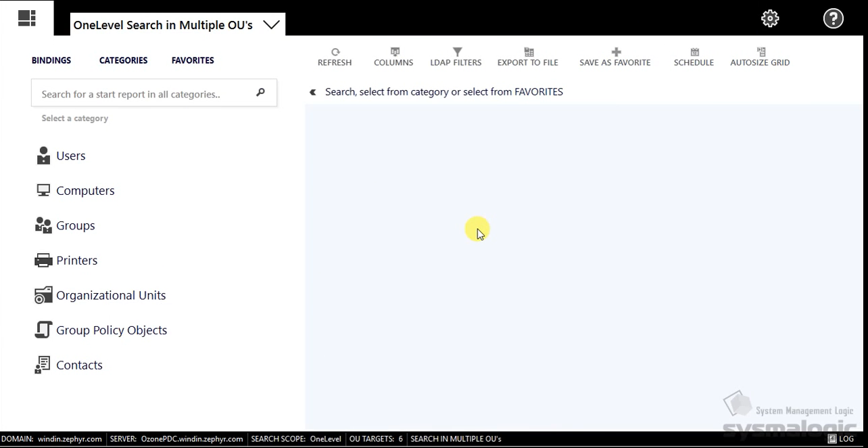
Task: Open the help question mark icon
Action: point(834,18)
